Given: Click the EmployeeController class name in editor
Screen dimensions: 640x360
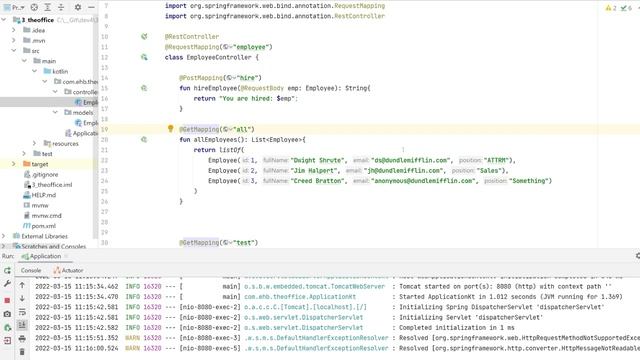Looking at the screenshot, I should (219, 57).
